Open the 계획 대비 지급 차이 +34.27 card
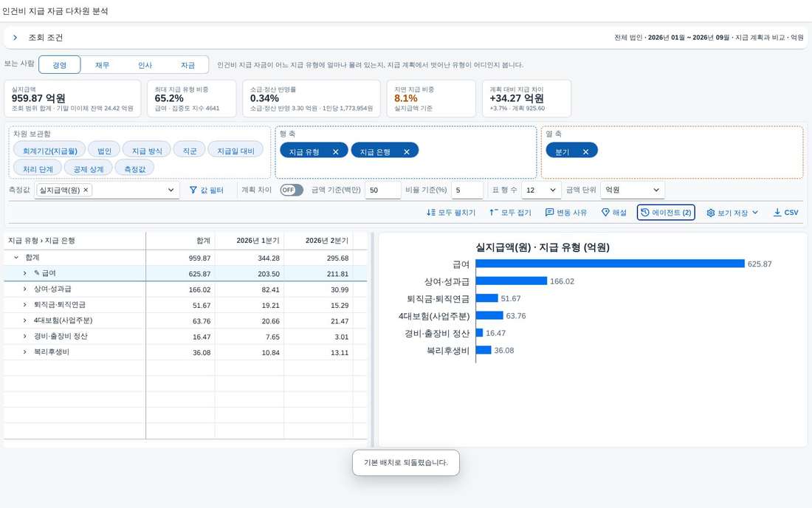Image resolution: width=812 pixels, height=508 pixels. pos(526,98)
